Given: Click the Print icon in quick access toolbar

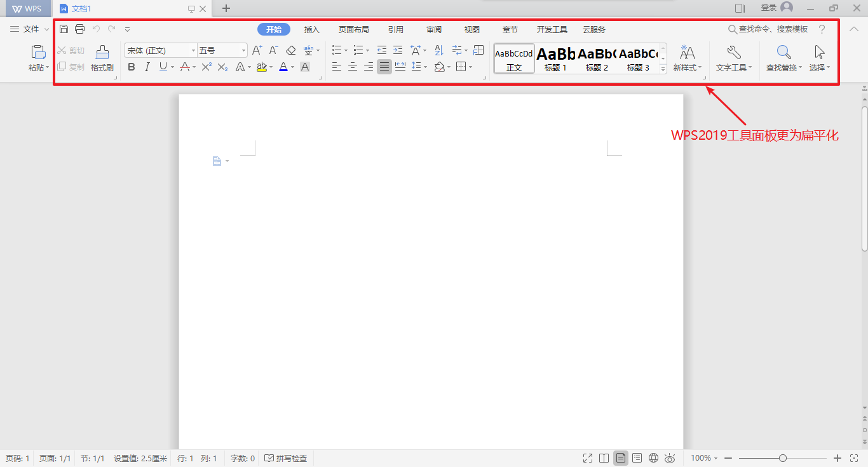Looking at the screenshot, I should click(79, 29).
